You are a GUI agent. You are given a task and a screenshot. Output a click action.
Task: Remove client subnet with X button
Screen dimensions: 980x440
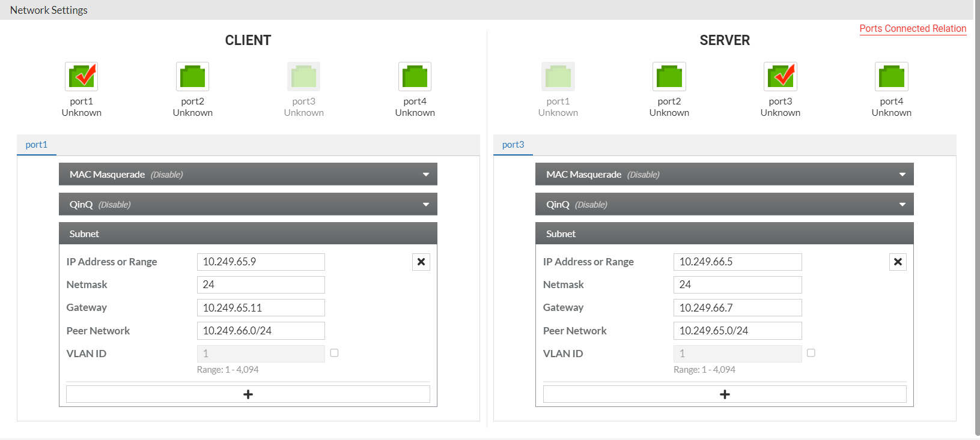[x=421, y=262]
